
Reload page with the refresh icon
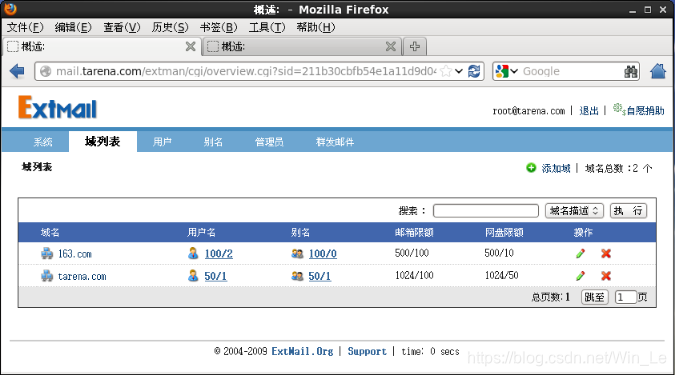474,71
